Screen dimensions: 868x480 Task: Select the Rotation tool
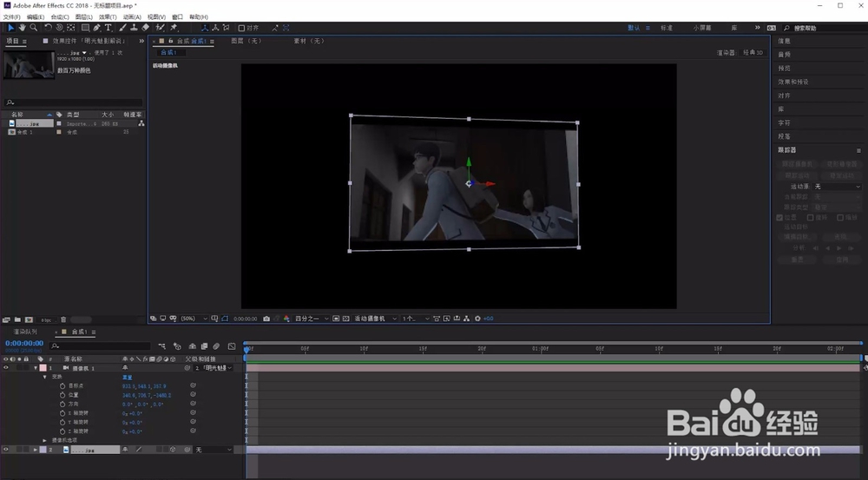click(48, 27)
